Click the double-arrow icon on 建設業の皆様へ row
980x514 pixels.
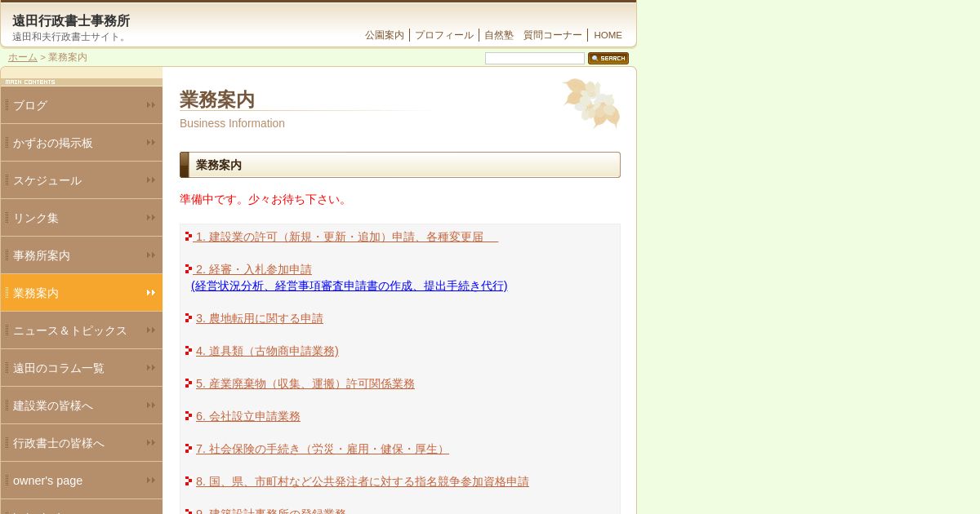coord(151,405)
